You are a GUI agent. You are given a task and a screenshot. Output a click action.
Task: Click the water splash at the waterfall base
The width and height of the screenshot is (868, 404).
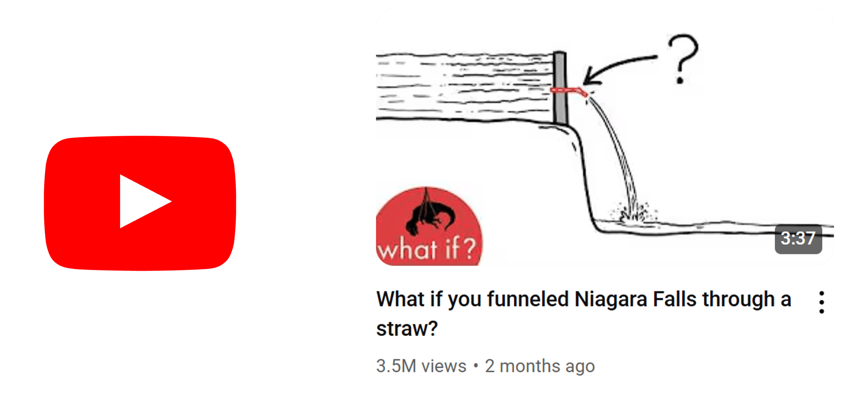633,213
